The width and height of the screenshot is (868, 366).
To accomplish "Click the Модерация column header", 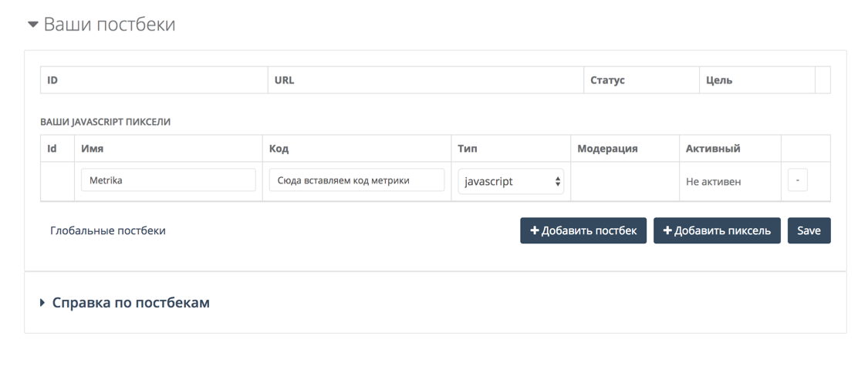I will coord(607,149).
